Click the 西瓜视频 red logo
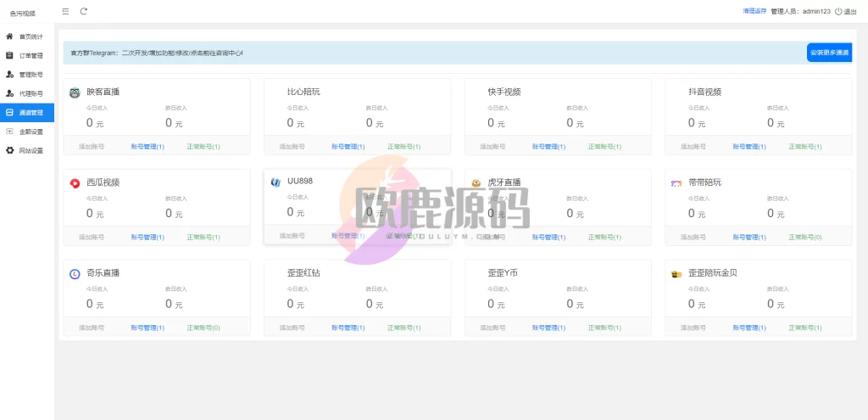Screen dimensions: 868x420 pyautogui.click(x=75, y=183)
